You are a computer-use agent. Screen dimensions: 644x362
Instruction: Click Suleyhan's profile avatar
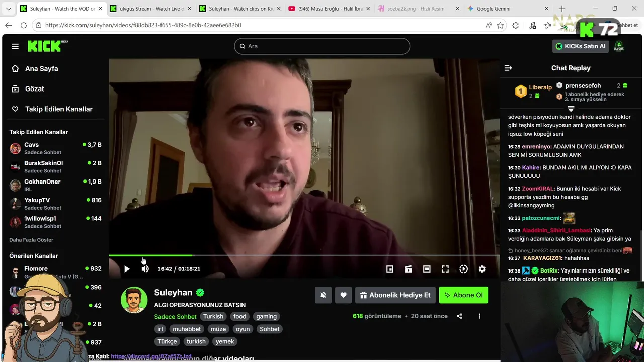click(x=134, y=300)
